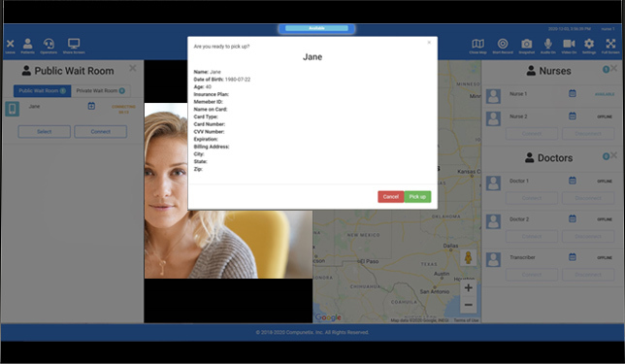This screenshot has width=625, height=364.
Task: Click Disconnect button under Doctor 1
Action: 588,198
